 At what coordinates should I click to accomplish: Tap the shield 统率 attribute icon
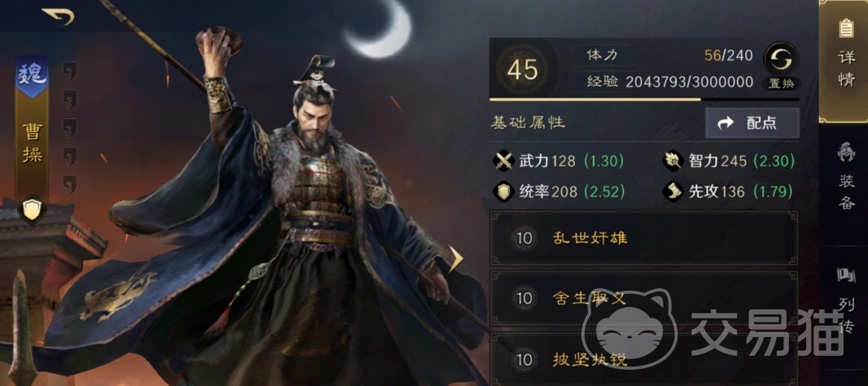click(504, 191)
